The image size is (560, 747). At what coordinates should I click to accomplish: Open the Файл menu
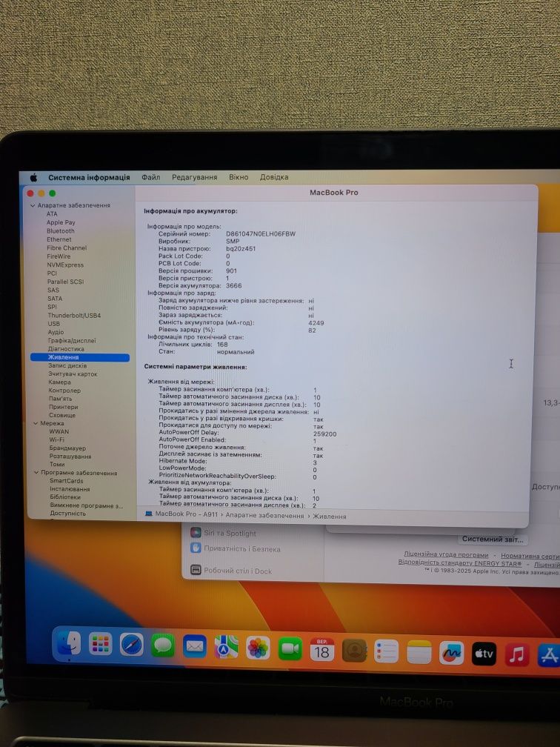point(150,177)
